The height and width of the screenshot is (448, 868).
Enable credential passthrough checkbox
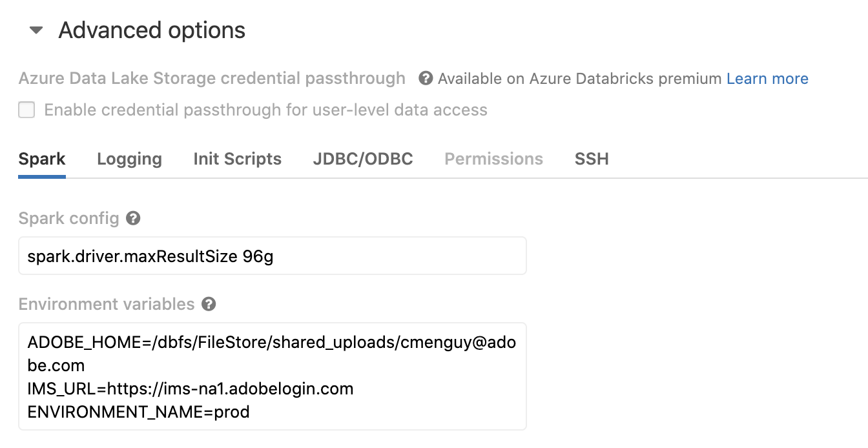tap(26, 110)
